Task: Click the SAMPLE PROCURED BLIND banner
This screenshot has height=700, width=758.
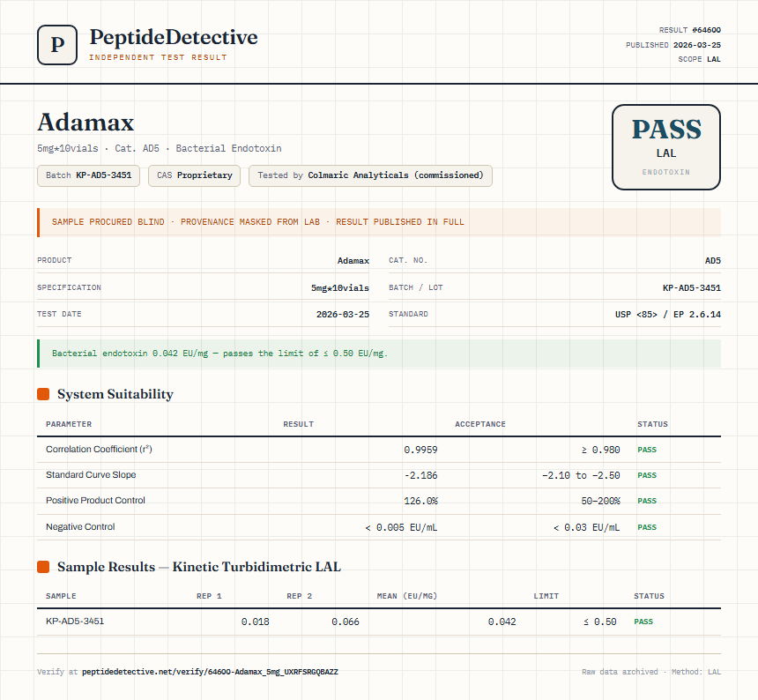Action: (x=379, y=222)
